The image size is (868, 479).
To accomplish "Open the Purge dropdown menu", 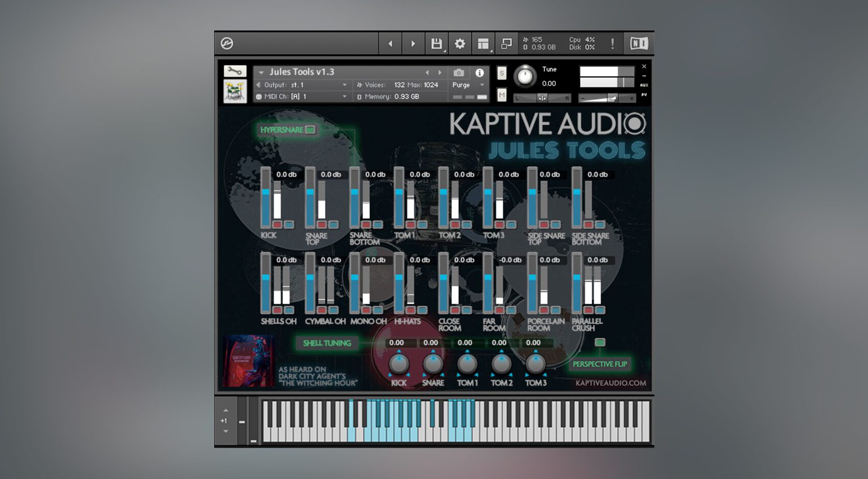I will coord(468,85).
